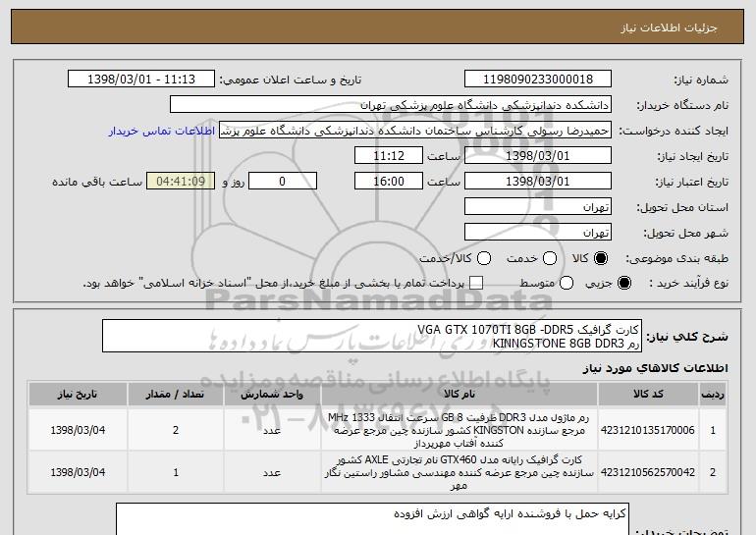Select the جزیی purchase type radio
The height and width of the screenshot is (535, 756).
623,283
